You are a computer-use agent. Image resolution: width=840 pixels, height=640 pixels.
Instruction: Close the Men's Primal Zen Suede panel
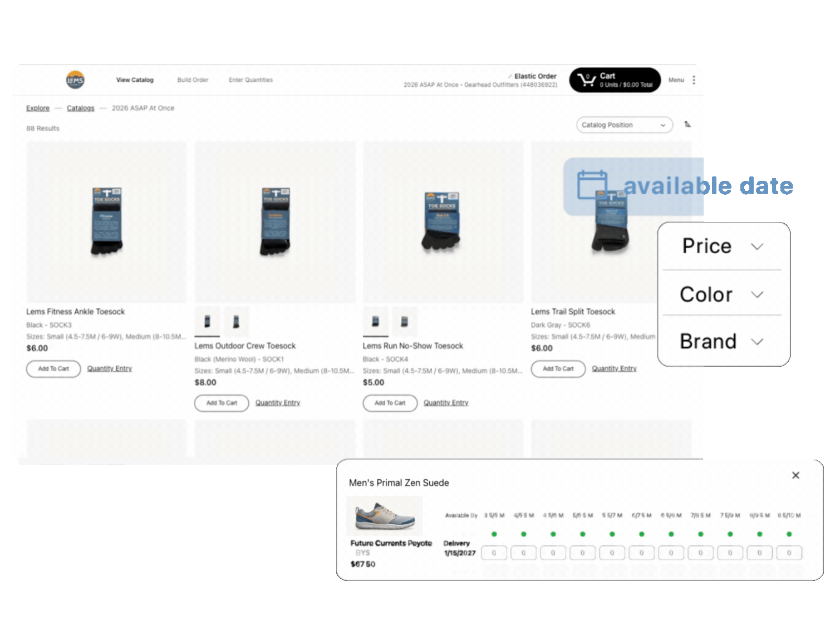[795, 475]
